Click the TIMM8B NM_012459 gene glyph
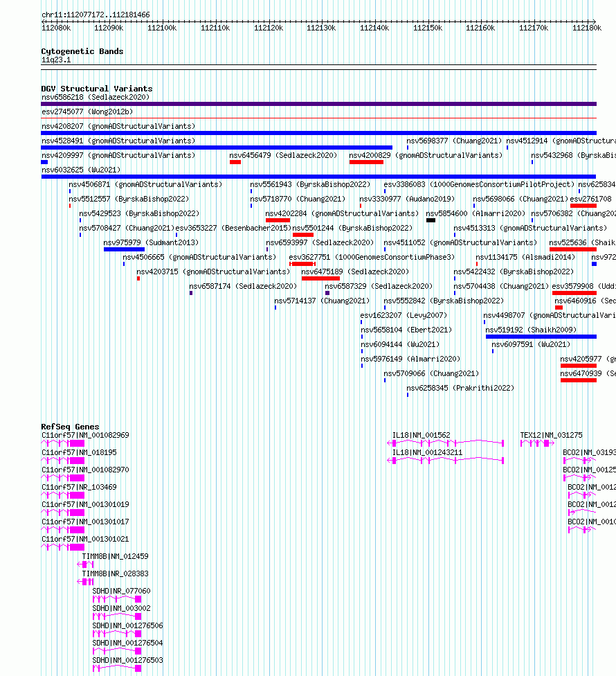616x676 pixels. click(x=85, y=564)
